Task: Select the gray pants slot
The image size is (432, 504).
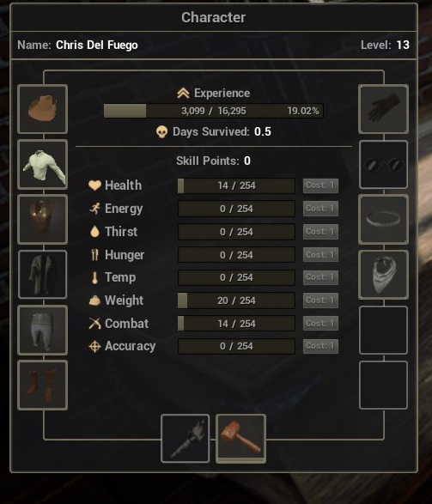Action: coord(42,330)
